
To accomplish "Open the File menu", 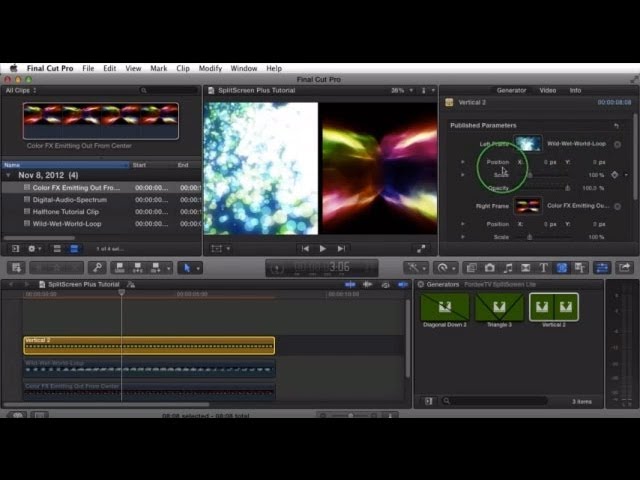I will tap(88, 68).
